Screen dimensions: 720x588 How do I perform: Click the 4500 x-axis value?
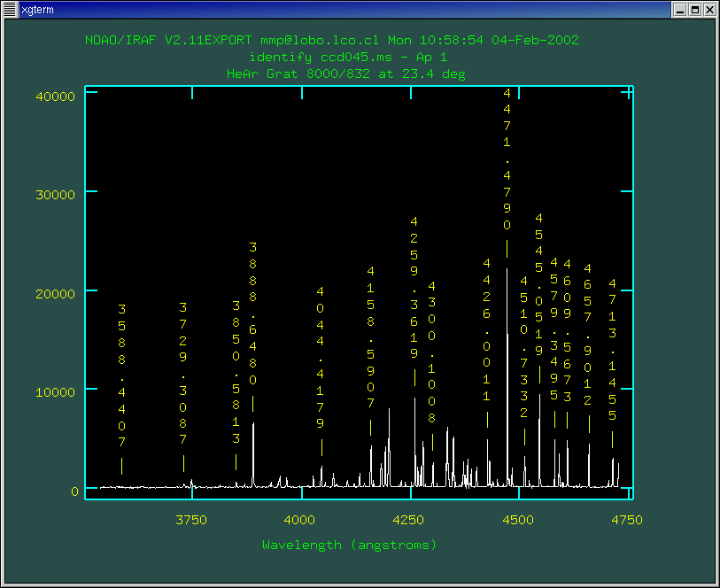pos(518,520)
